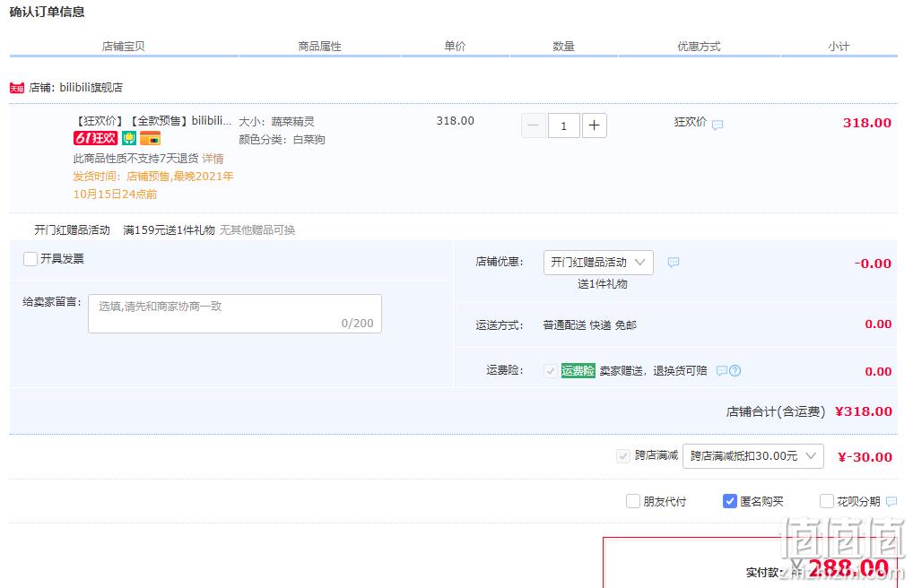
Task: Click the 数量 column header
Action: [563, 47]
